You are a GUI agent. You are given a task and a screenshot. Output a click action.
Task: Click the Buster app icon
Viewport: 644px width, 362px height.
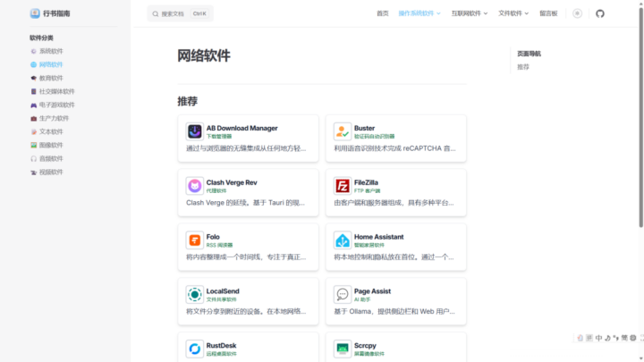pos(342,131)
